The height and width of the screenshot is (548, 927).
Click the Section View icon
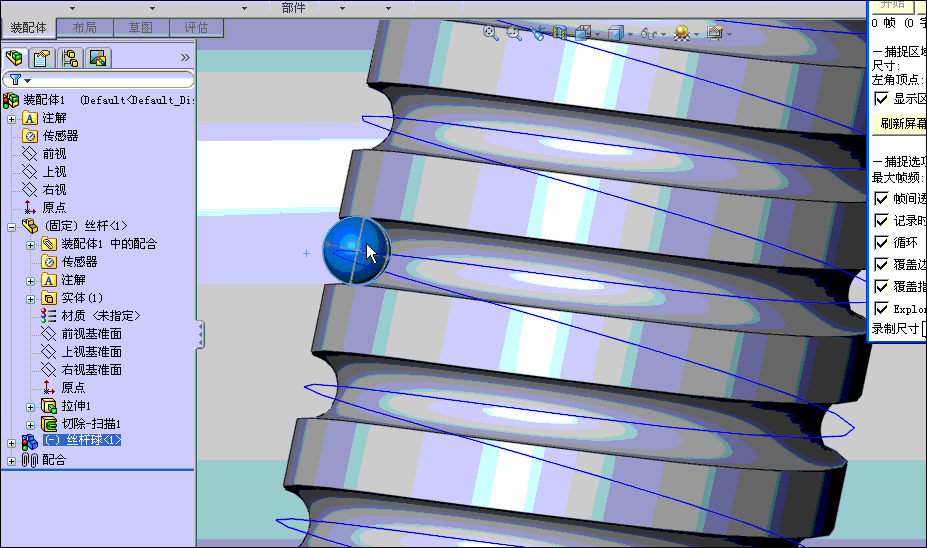[x=559, y=33]
